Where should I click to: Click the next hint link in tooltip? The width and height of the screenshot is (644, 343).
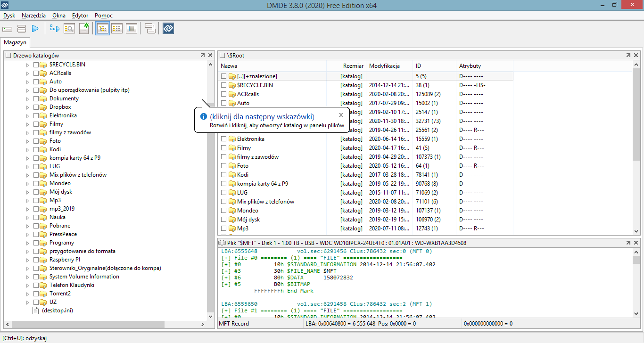262,117
